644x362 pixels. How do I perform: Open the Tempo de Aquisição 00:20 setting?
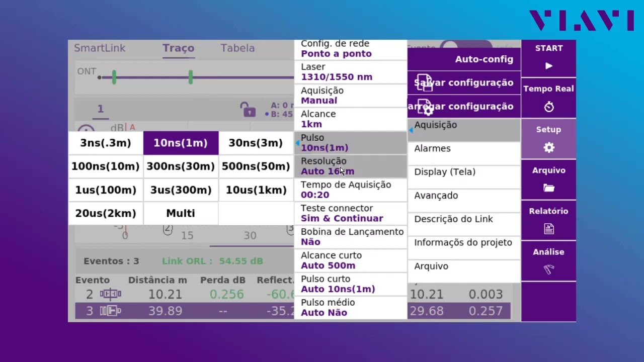350,190
